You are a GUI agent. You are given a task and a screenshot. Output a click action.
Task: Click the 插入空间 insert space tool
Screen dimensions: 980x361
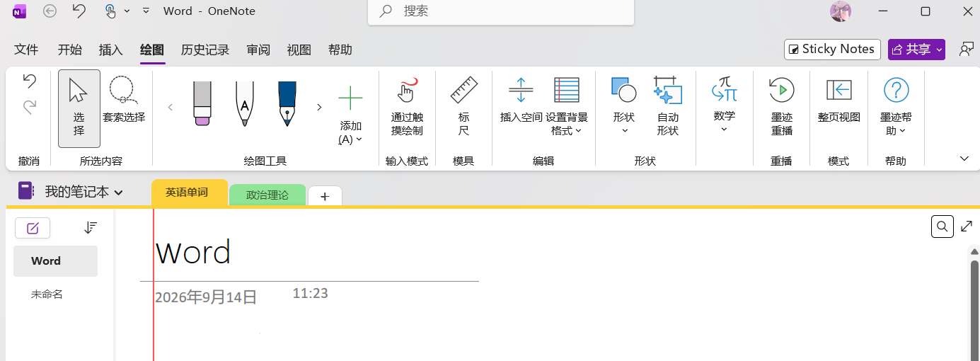(521, 100)
